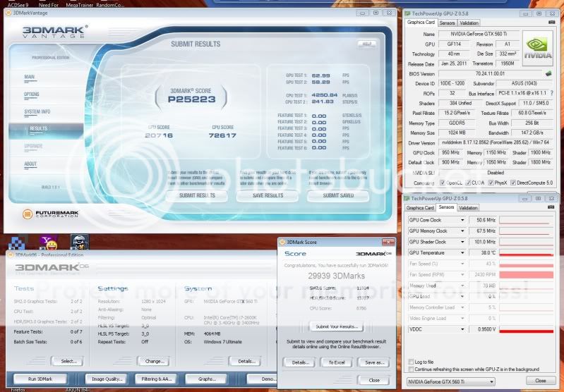Enable Continue refreshing in background checkbox
Viewport: 564px width, 392px height.
(x=411, y=369)
